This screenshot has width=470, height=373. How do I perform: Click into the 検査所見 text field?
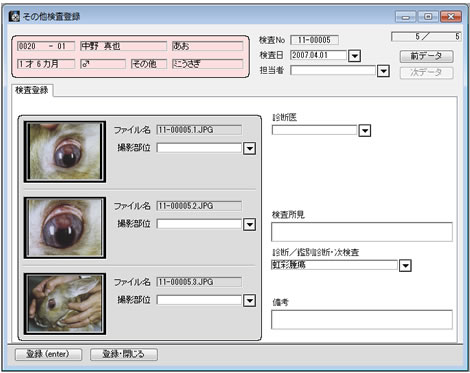point(362,232)
